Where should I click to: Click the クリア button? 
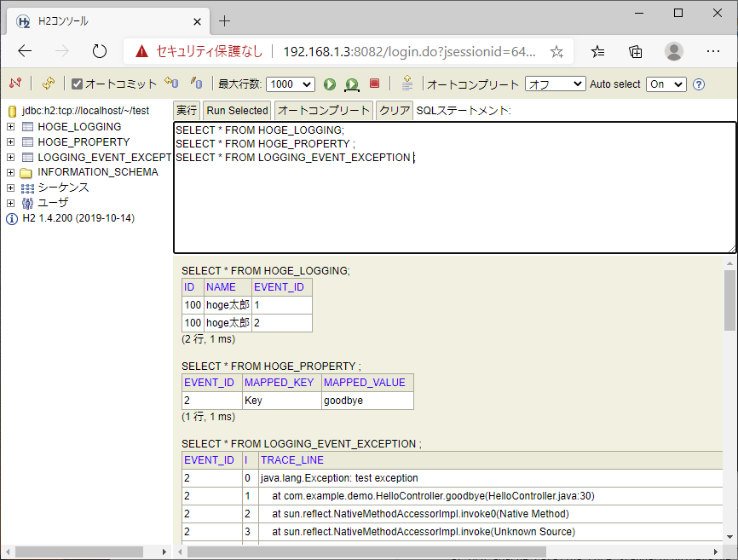click(x=395, y=111)
